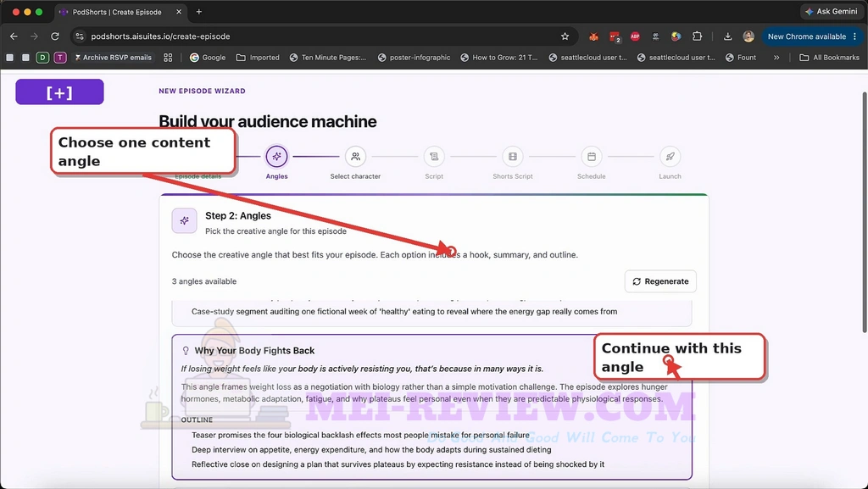The image size is (868, 489).
Task: Click the Step 2: Angles heading
Action: [x=238, y=216]
